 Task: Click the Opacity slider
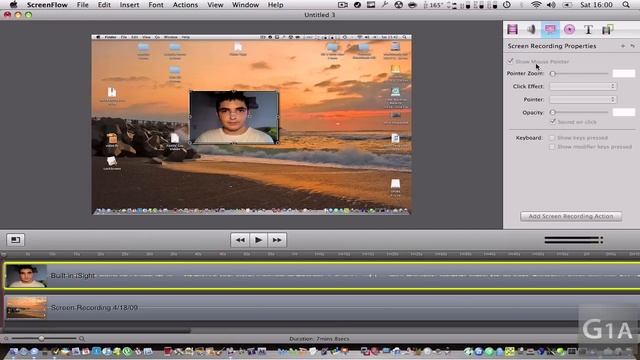click(x=579, y=112)
